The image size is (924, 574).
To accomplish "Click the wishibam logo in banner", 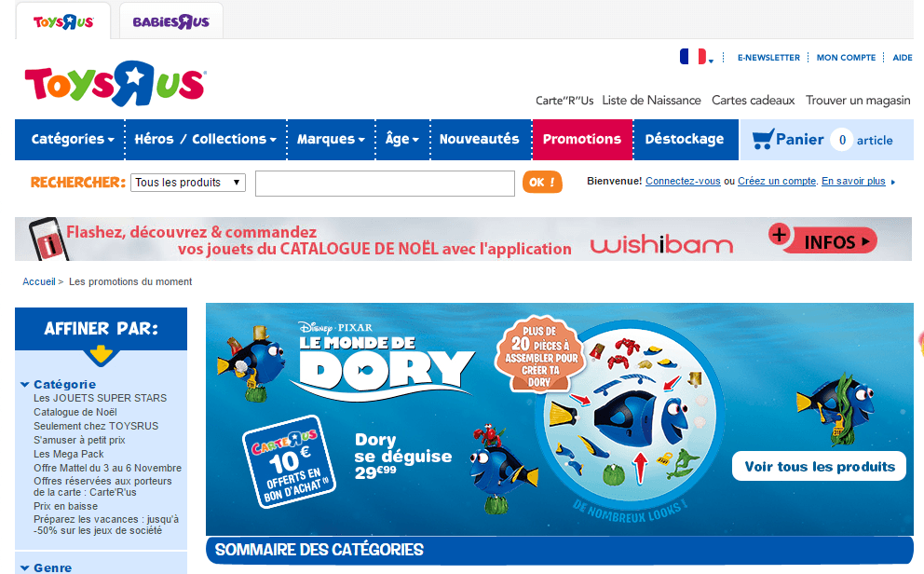I will [x=661, y=243].
